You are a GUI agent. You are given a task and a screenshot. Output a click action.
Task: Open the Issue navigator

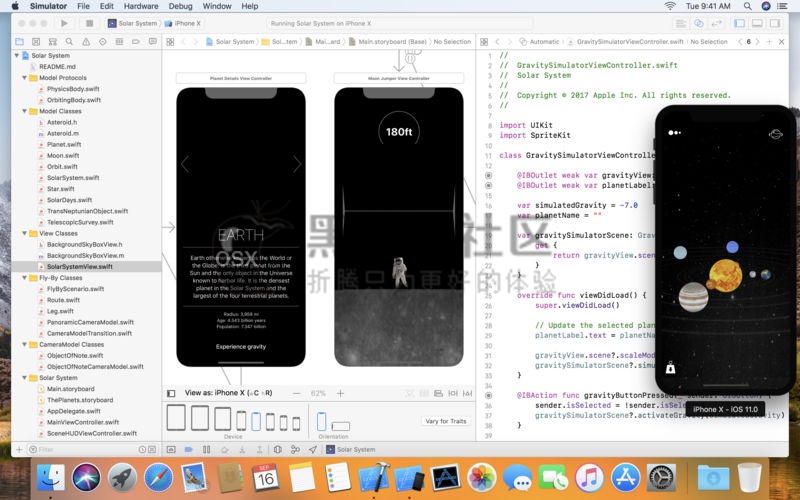(x=86, y=42)
